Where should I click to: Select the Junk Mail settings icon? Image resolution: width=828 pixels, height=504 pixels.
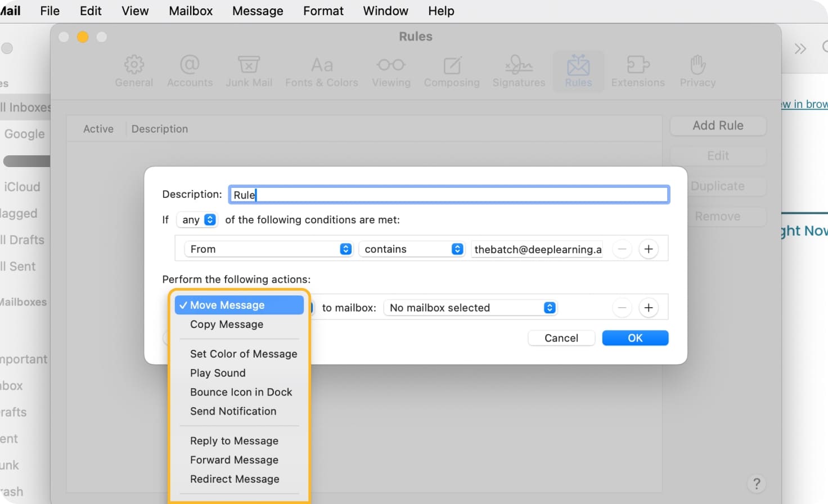(249, 70)
